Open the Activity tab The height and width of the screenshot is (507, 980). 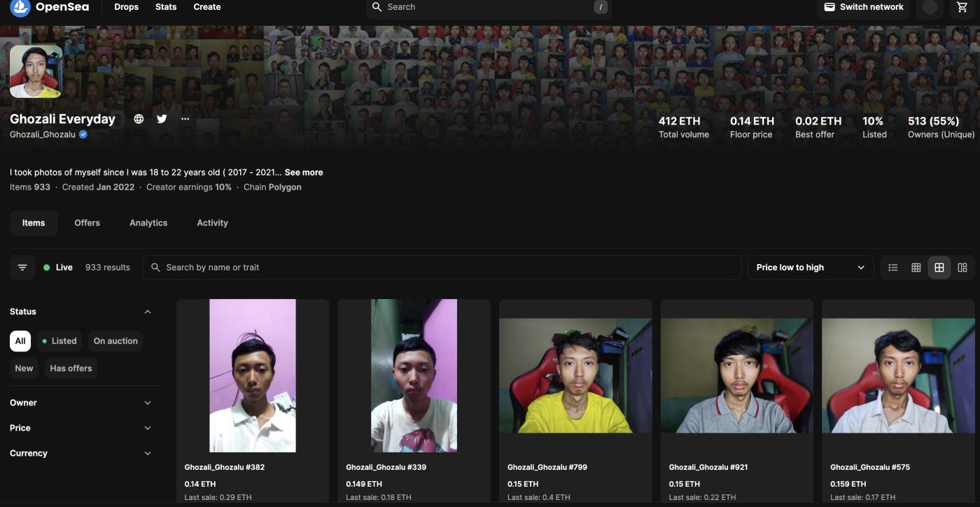click(212, 223)
